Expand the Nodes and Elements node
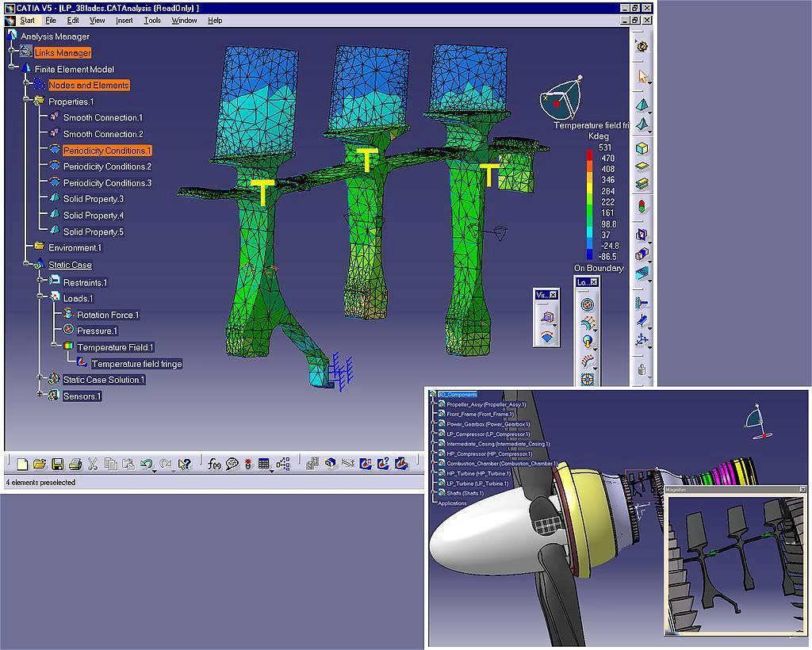The height and width of the screenshot is (650, 812). 25,83
